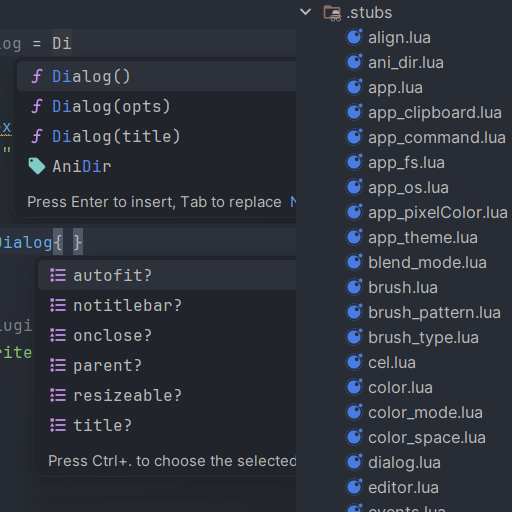The image size is (512, 512).
Task: Choose Dialog() completion suggestion
Action: click(x=157, y=76)
